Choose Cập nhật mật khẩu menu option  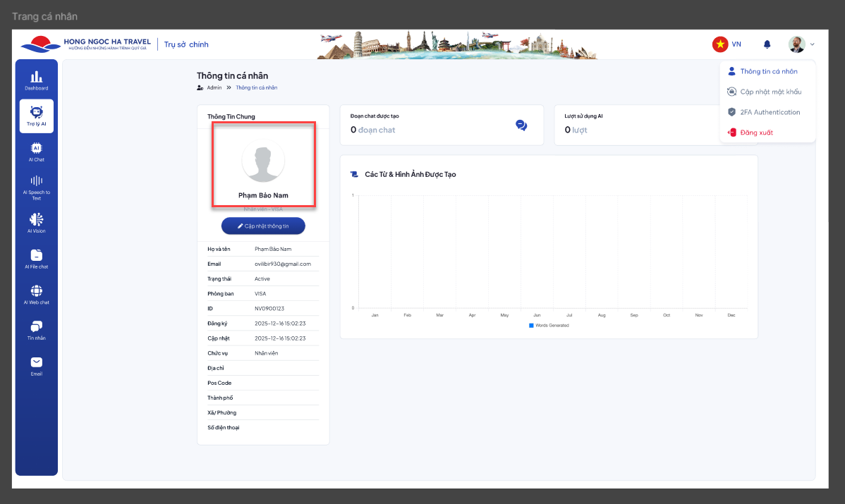[770, 92]
